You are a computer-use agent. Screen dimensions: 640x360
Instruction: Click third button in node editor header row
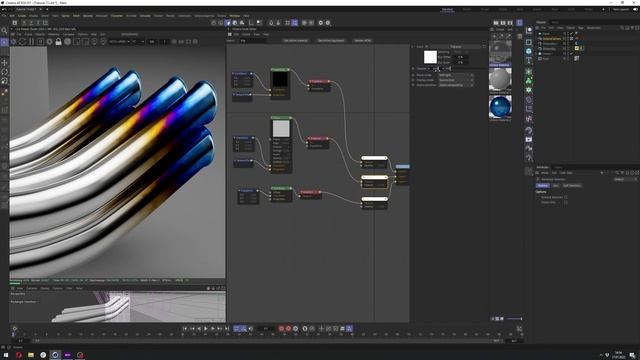362,41
